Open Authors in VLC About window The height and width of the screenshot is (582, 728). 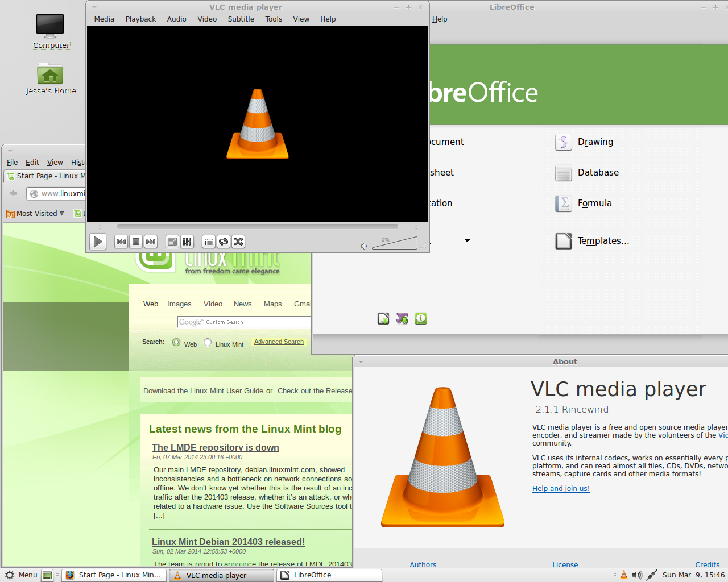point(423,564)
